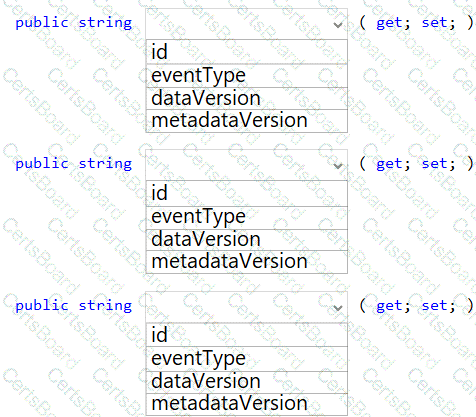Select metadataVersion in the first dropdown list
Screen dimensions: 476x417
[x=247, y=121]
